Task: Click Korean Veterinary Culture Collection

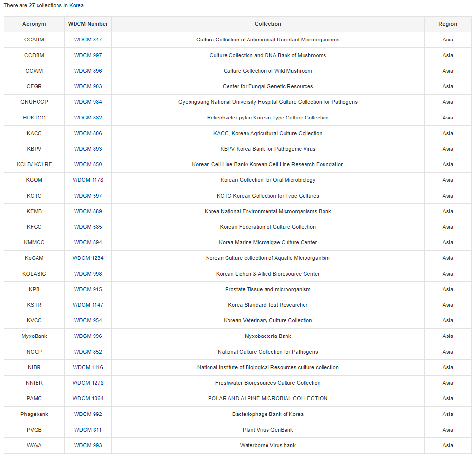Action: tap(268, 320)
